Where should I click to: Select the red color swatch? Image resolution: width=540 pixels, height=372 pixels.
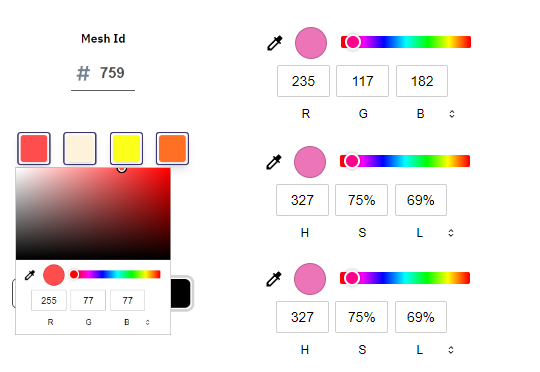coord(34,148)
